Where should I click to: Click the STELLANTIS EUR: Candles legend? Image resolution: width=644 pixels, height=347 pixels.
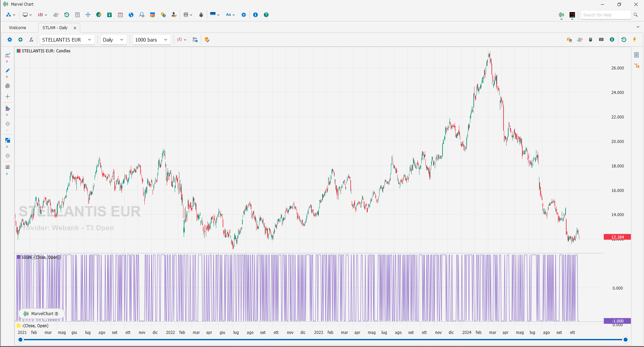click(x=44, y=51)
